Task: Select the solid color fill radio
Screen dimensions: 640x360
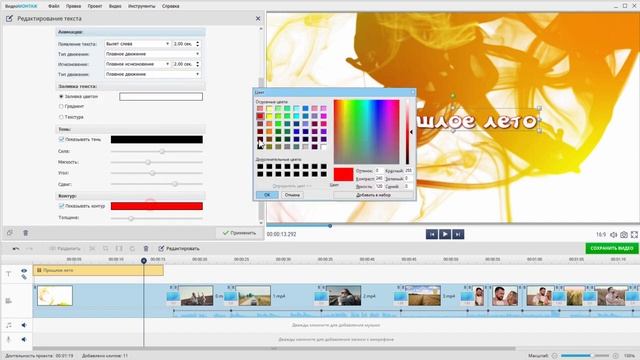Action: (x=61, y=97)
